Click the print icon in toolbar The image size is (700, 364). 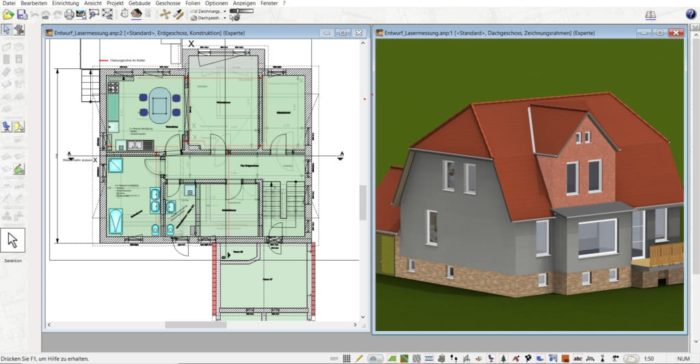pos(69,14)
